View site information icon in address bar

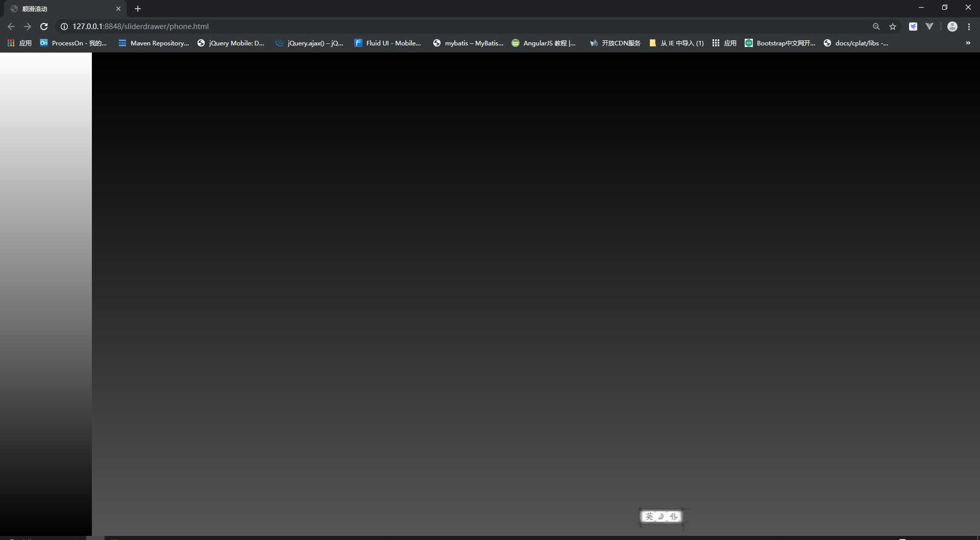pyautogui.click(x=64, y=27)
